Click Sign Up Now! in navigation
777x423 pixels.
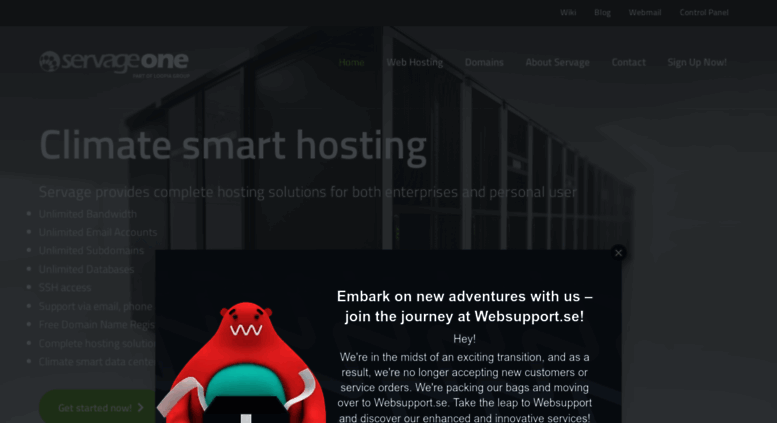(x=697, y=62)
